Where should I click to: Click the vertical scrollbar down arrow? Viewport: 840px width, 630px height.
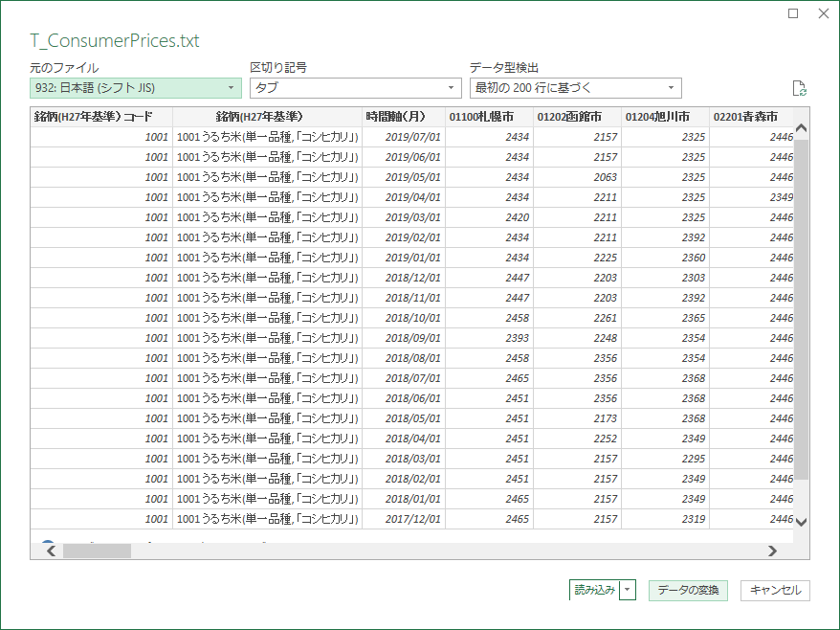click(802, 522)
